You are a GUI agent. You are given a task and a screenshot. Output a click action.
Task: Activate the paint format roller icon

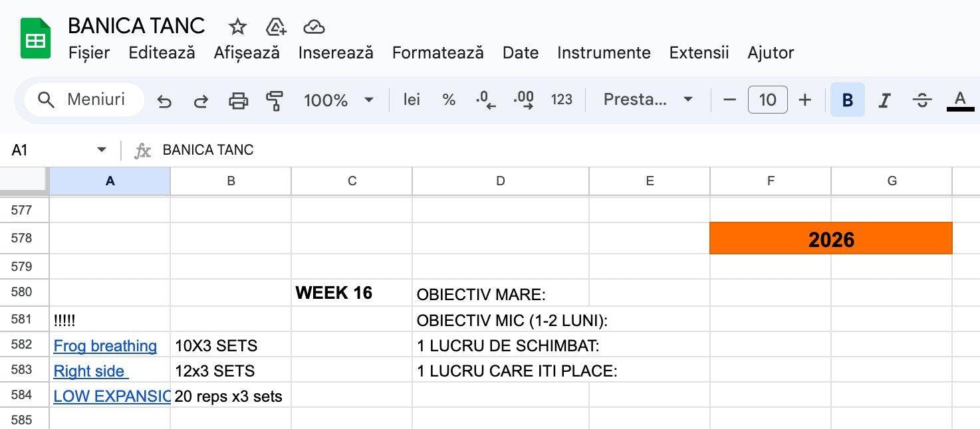coord(275,100)
